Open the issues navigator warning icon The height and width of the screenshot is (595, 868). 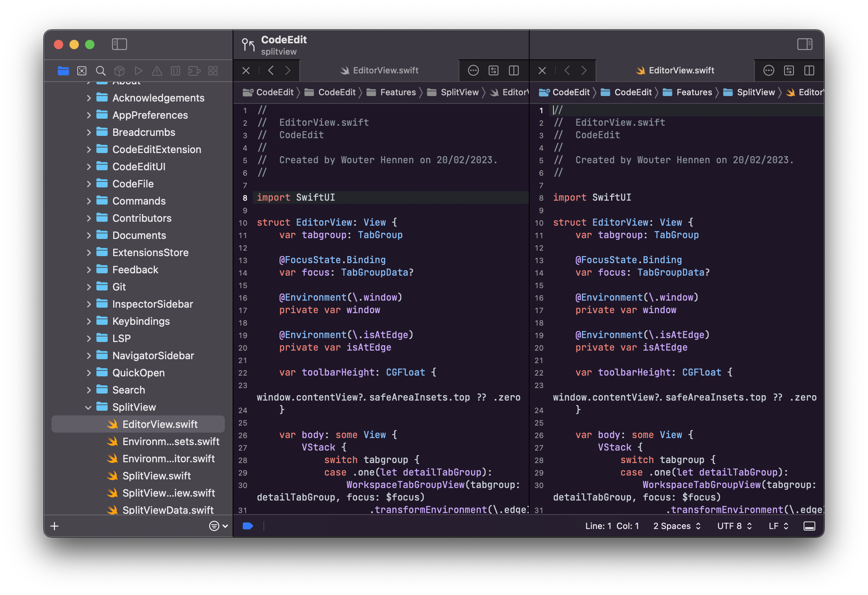157,71
